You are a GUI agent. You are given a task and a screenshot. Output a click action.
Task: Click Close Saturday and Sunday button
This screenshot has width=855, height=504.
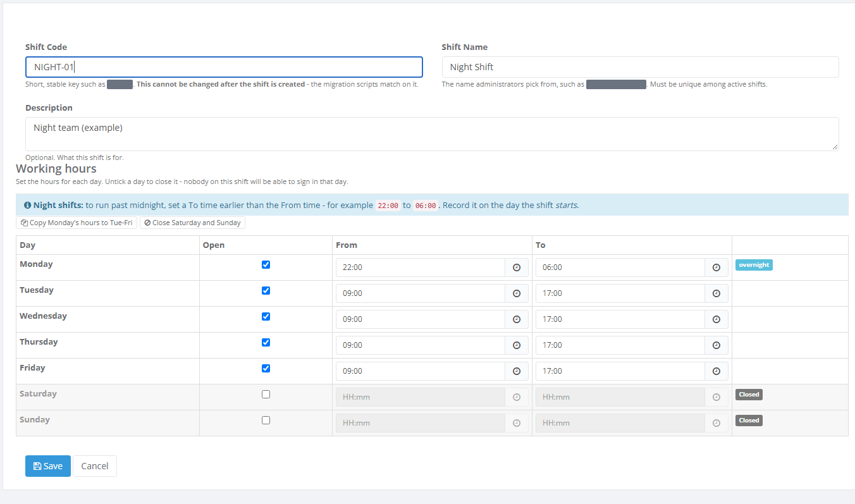coord(192,223)
